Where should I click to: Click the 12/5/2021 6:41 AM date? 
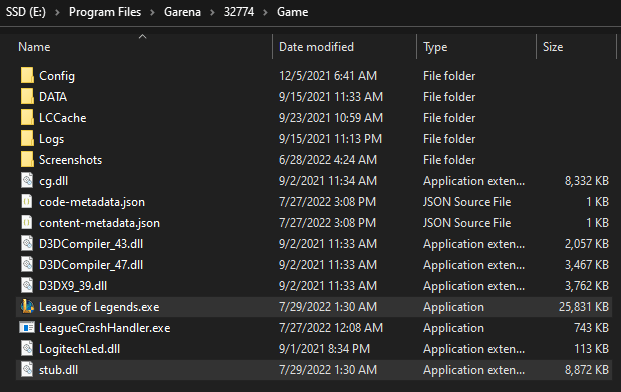pos(328,76)
